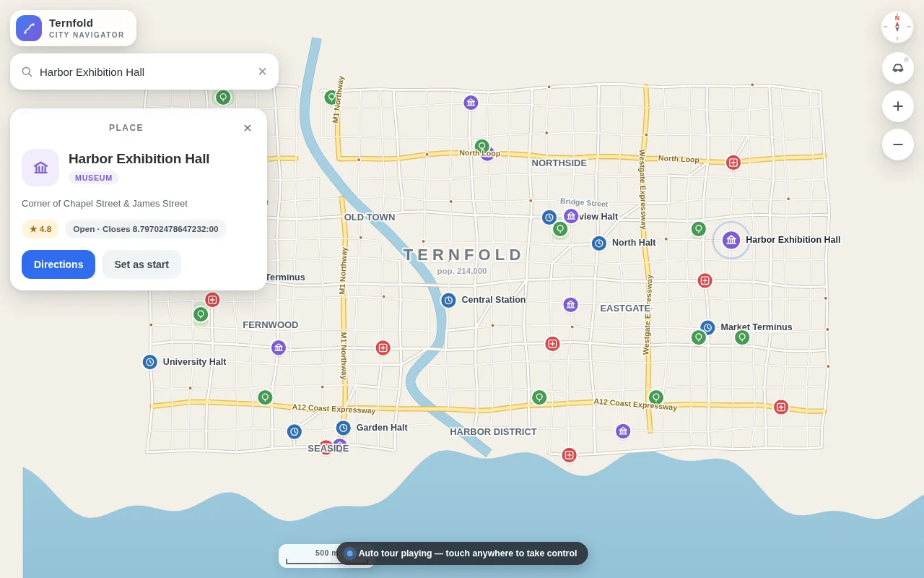924x578 pixels.
Task: Clear the search field with the X
Action: pyautogui.click(x=262, y=72)
